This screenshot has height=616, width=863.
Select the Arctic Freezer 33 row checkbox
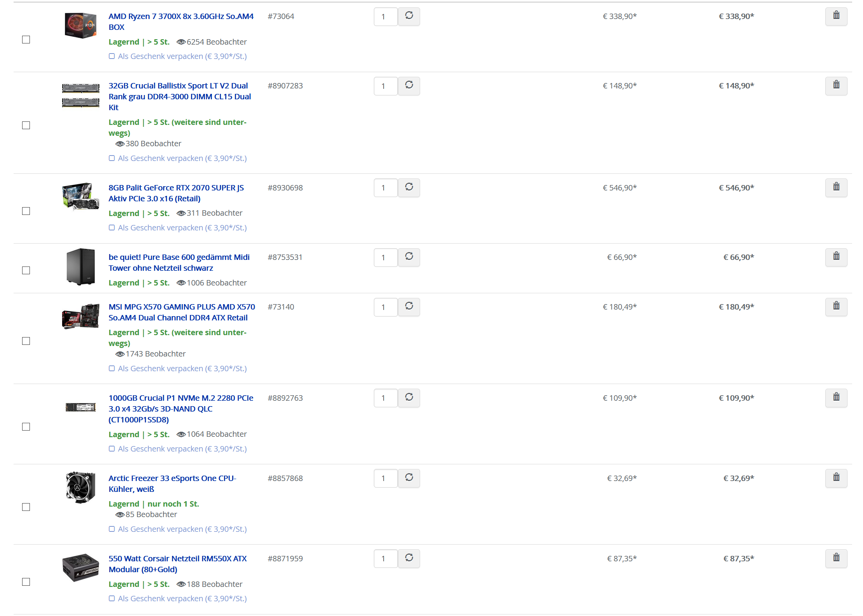click(26, 507)
